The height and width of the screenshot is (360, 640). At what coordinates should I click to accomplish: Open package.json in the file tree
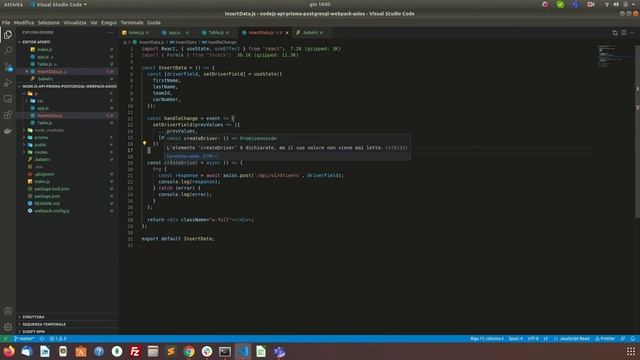[47, 196]
